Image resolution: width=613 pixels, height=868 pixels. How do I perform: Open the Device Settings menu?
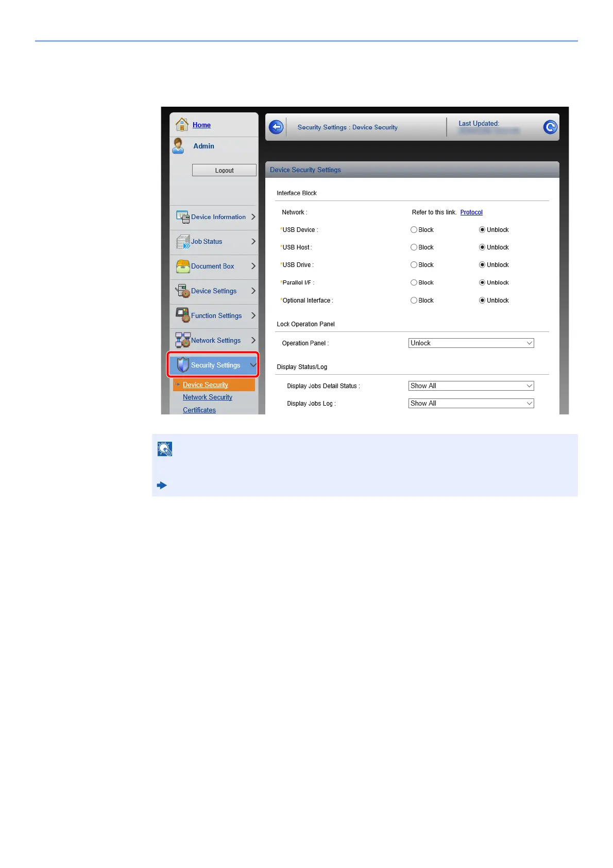[214, 291]
